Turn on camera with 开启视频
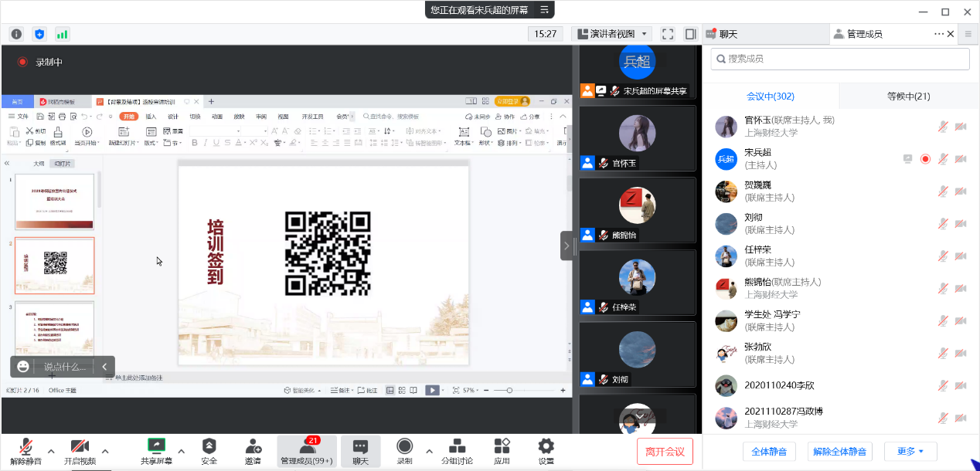 click(80, 451)
